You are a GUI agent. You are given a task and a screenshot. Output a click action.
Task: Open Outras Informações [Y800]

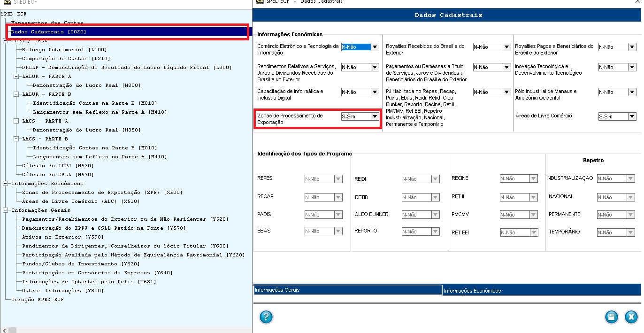(63, 291)
